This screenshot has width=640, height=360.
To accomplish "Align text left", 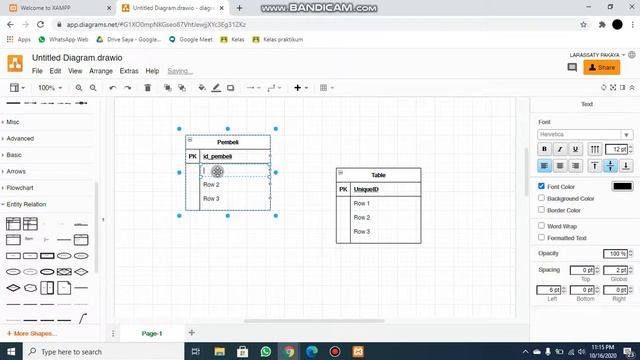I will 544,166.
